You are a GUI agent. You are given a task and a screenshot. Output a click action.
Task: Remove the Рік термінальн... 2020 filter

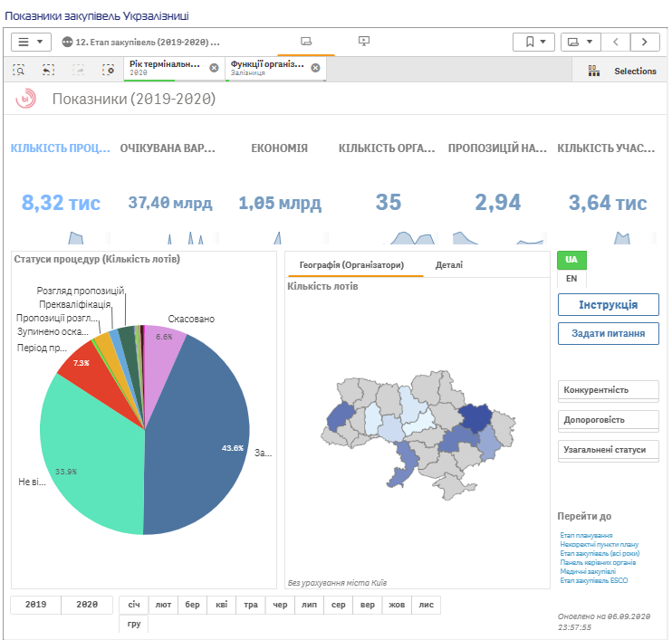(x=214, y=68)
